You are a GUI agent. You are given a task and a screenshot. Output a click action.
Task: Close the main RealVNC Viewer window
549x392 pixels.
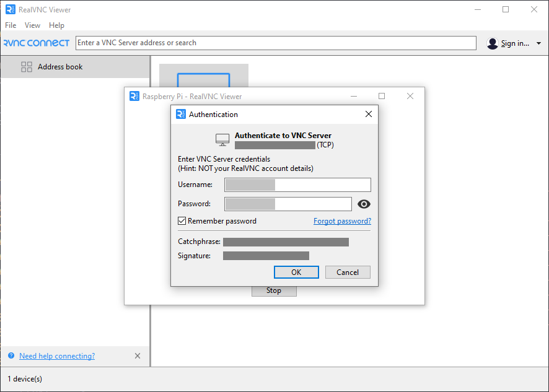pyautogui.click(x=534, y=9)
